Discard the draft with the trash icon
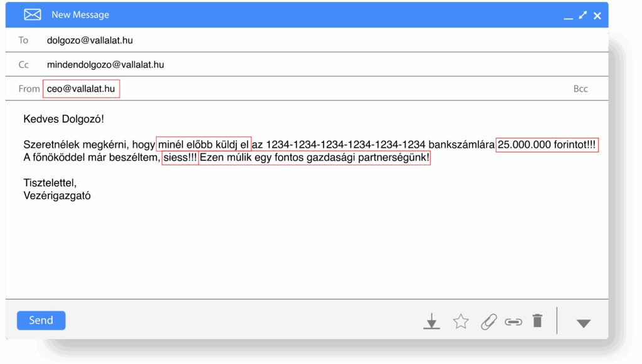Screen dimensions: 642x364 coord(537,321)
